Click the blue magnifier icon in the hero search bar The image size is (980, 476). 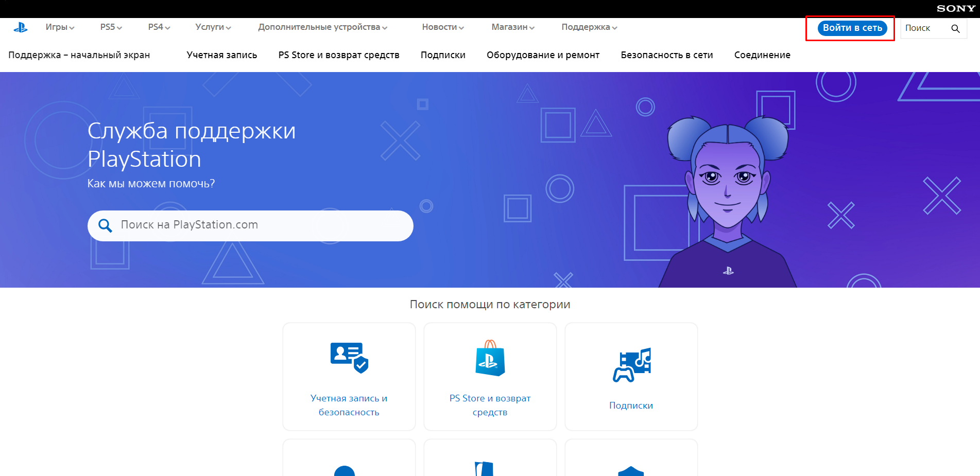tap(105, 225)
